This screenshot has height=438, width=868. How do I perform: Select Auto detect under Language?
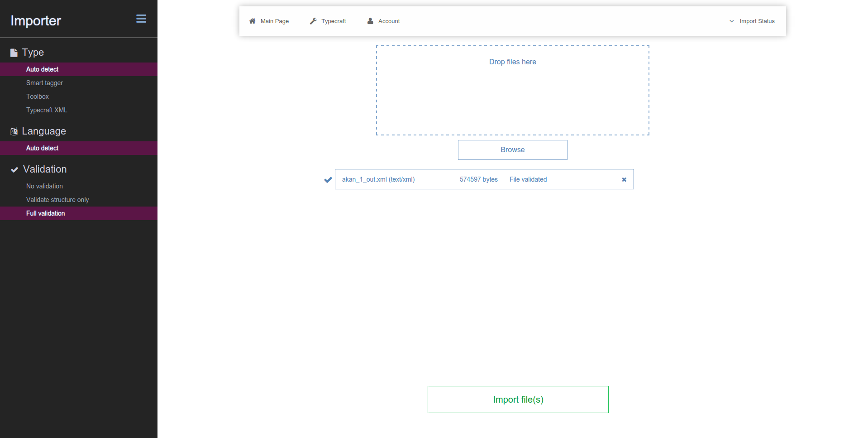pyautogui.click(x=79, y=148)
